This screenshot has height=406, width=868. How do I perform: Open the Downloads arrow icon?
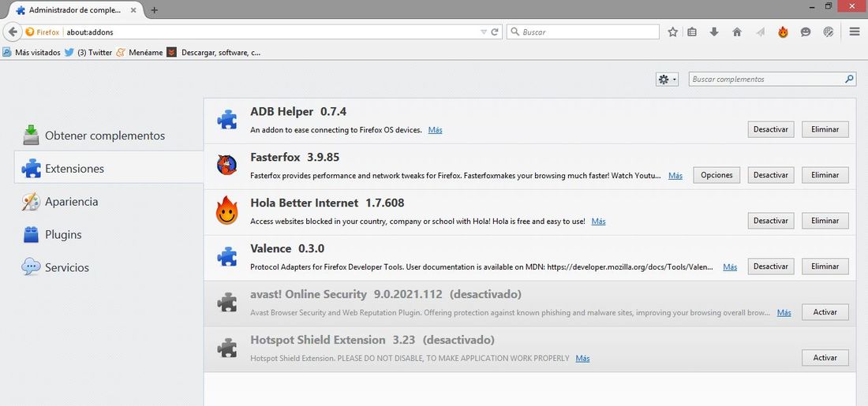(714, 32)
